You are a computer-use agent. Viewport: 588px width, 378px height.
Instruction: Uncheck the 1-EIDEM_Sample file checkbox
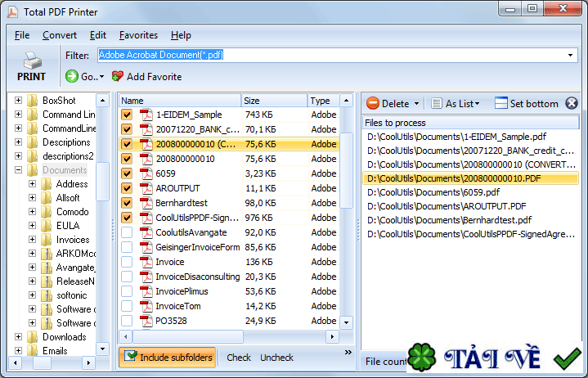tap(127, 115)
